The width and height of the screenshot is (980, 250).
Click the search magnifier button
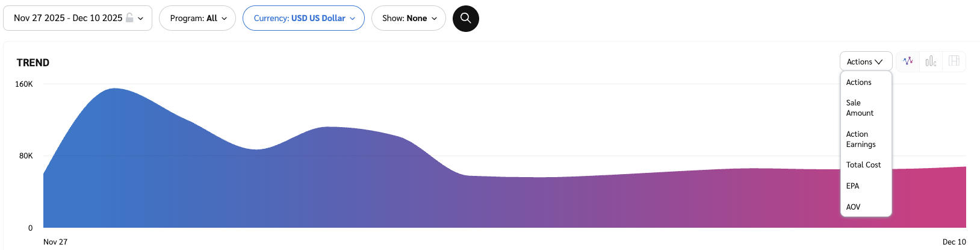[465, 19]
